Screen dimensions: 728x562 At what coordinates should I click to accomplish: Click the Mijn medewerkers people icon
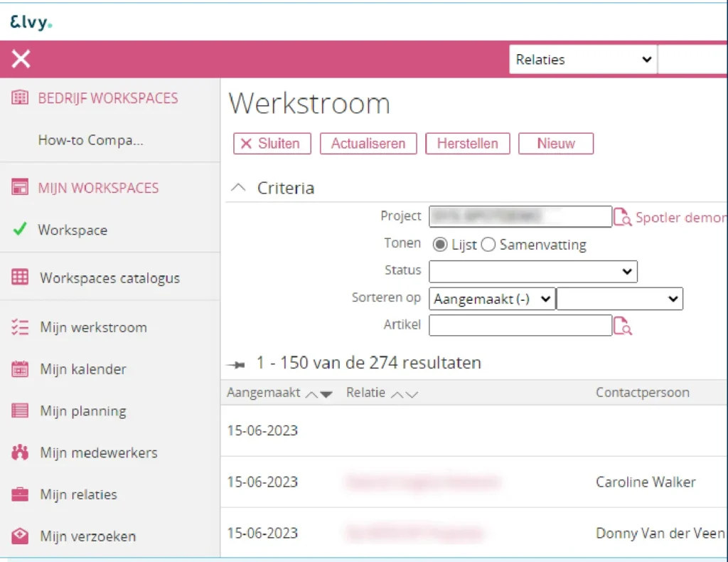(x=20, y=453)
